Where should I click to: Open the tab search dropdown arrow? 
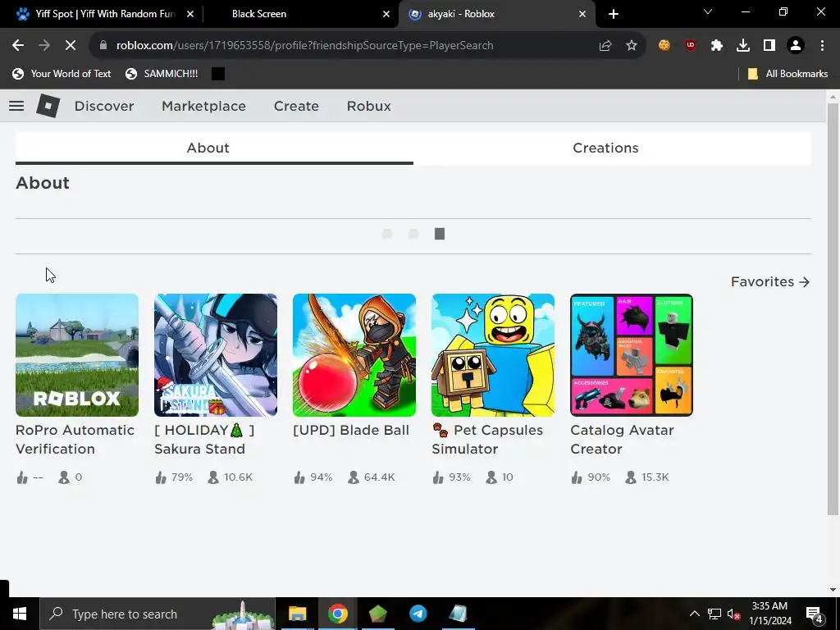(x=708, y=11)
